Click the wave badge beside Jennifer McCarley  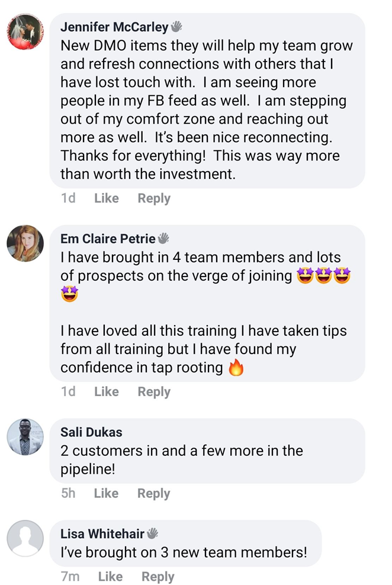point(176,27)
